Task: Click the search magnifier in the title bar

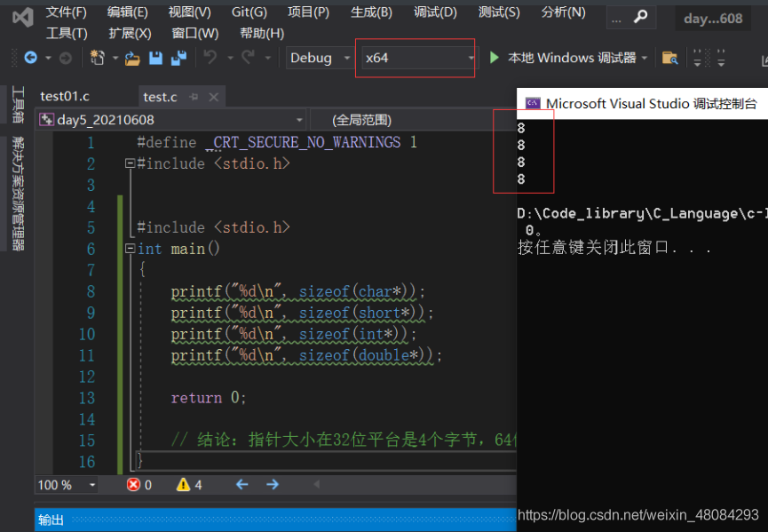Action: click(x=640, y=18)
